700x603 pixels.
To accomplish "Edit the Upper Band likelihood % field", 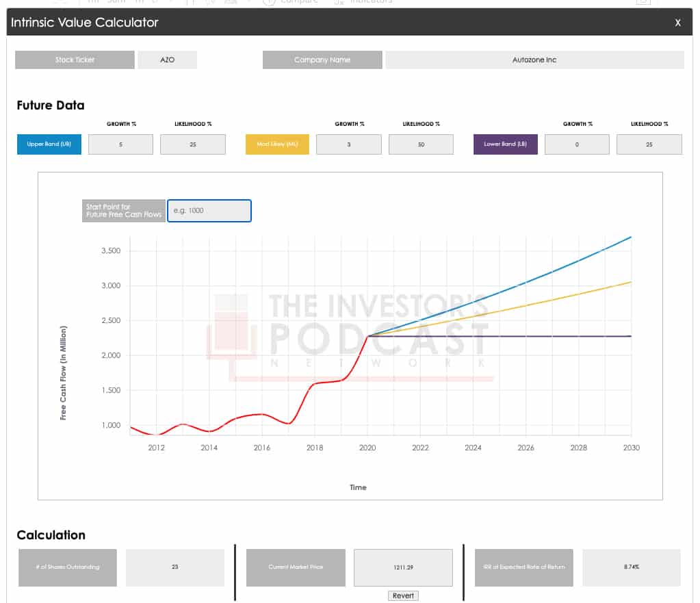I will [193, 144].
